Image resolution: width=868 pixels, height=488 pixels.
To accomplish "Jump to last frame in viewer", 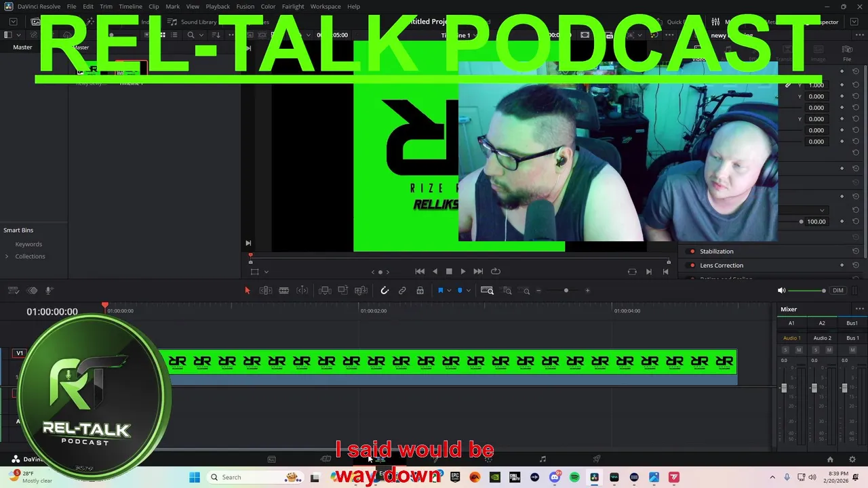I will (478, 271).
